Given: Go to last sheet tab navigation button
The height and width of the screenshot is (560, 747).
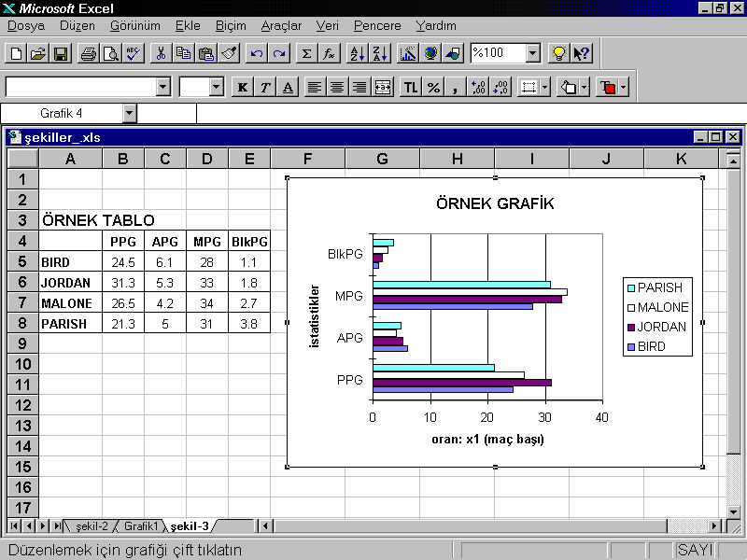Looking at the screenshot, I should pos(57,526).
